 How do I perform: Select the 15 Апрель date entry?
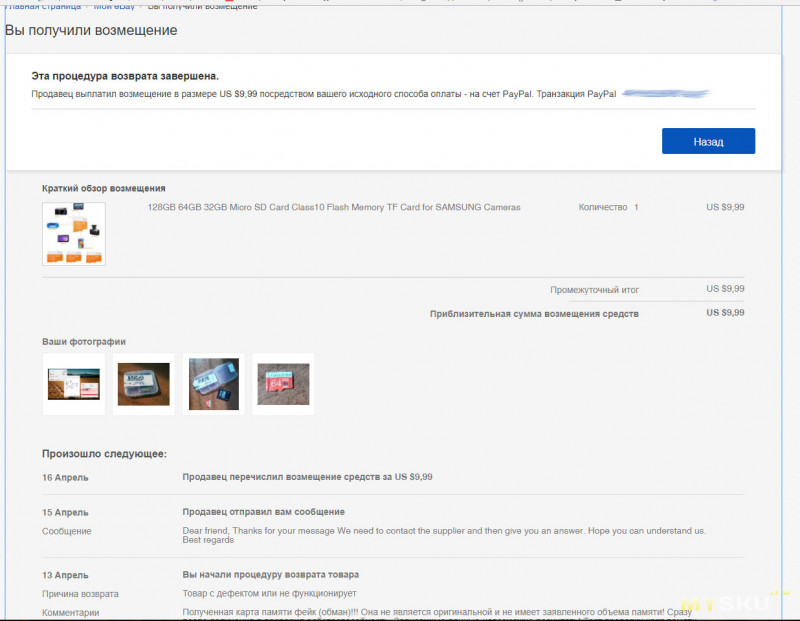click(x=65, y=512)
